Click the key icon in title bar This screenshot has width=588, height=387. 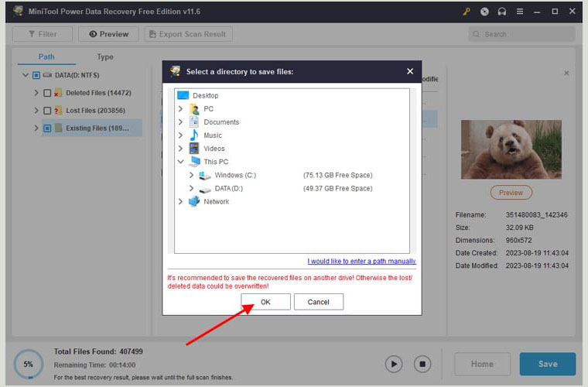pos(465,12)
